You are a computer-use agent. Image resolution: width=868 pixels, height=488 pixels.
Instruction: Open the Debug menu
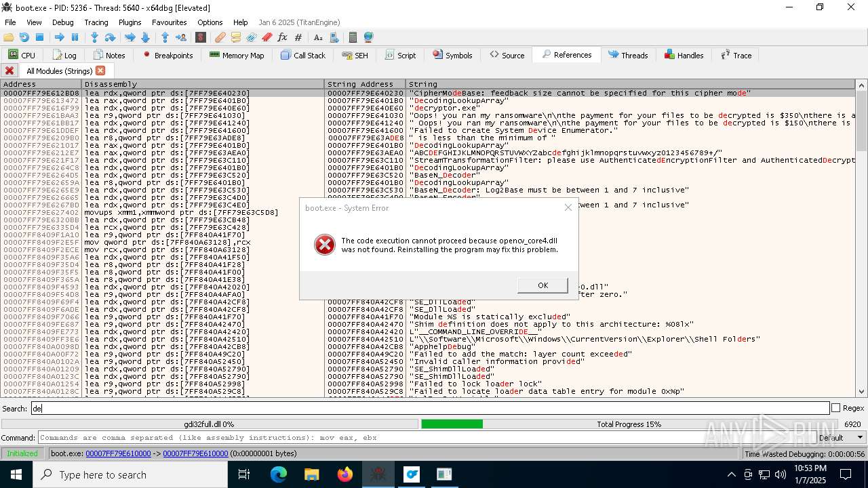[63, 22]
